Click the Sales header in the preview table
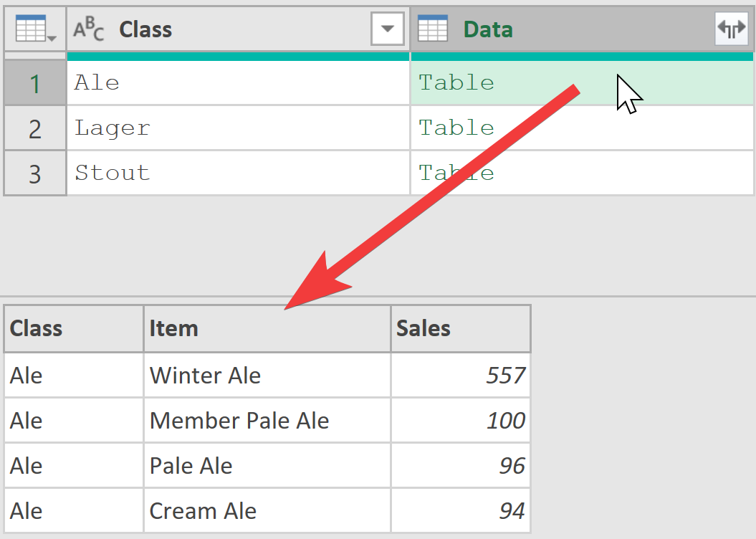This screenshot has width=756, height=539. click(x=461, y=329)
